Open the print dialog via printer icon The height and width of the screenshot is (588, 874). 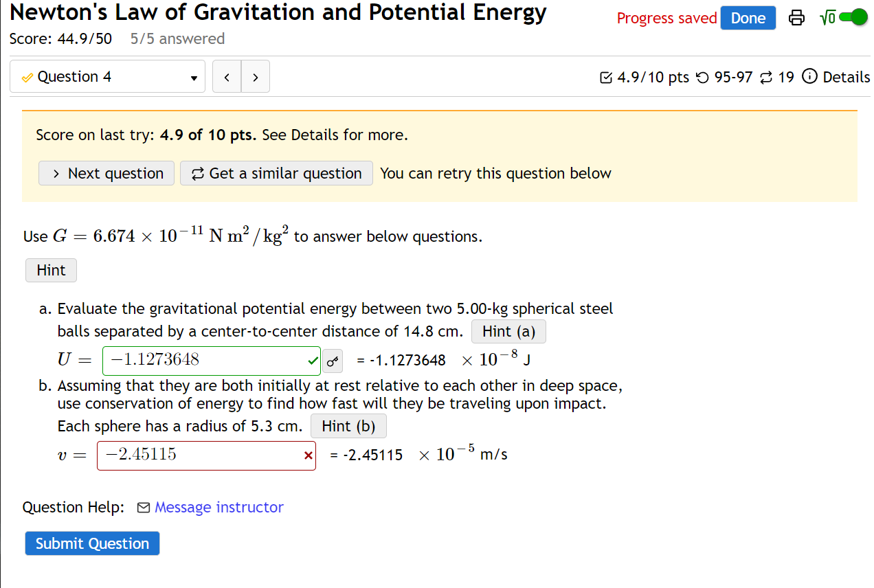click(x=796, y=17)
